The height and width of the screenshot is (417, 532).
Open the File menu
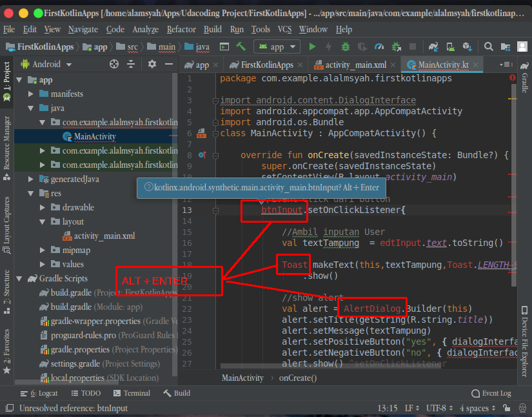[x=9, y=30]
